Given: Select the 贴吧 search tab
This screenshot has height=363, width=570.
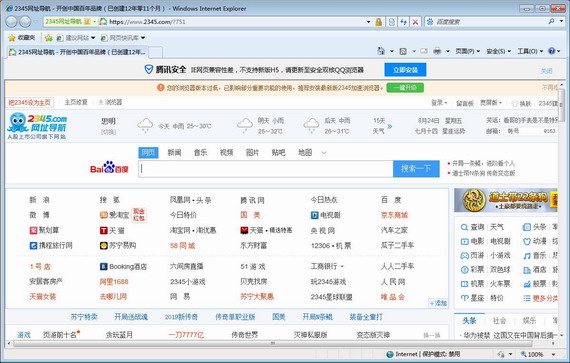Looking at the screenshot, I should coord(278,153).
